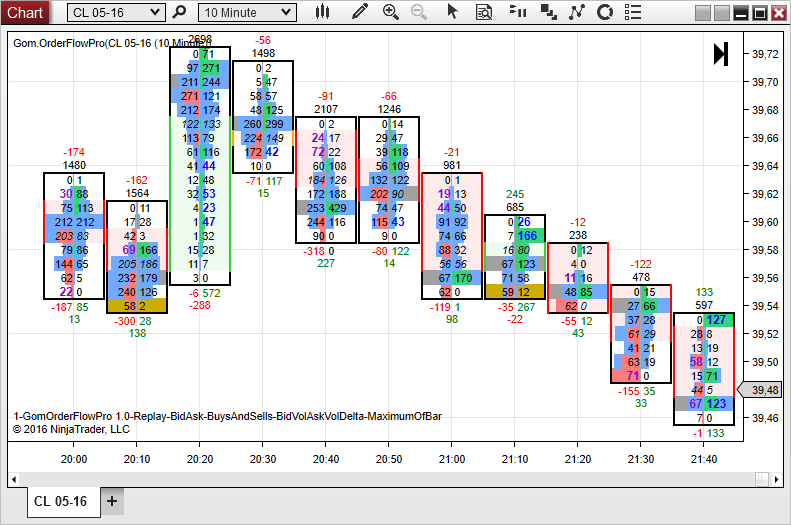
Task: Click the horizontal scrollbar thumb grip
Action: [762, 479]
